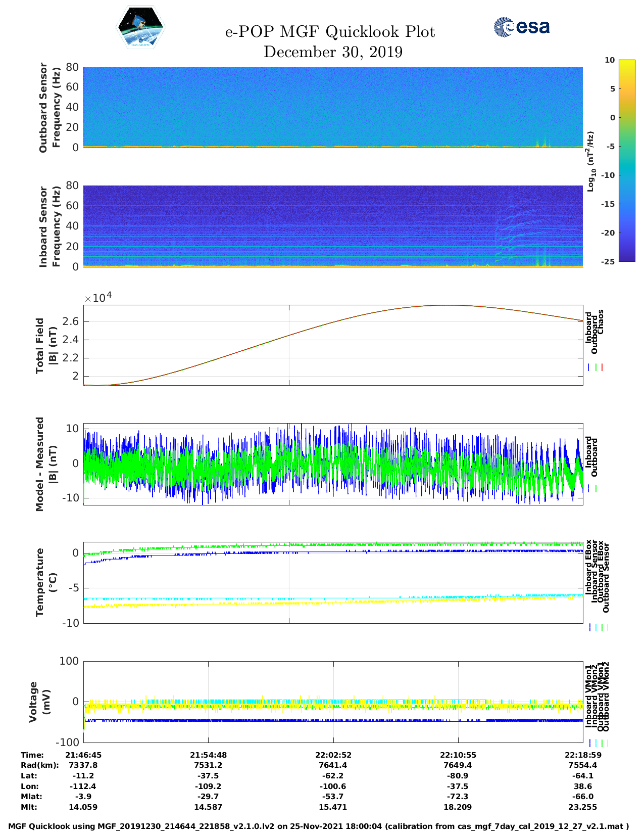The width and height of the screenshot is (644, 834).
Task: Click the red Chaos legend marker
Action: tap(602, 367)
